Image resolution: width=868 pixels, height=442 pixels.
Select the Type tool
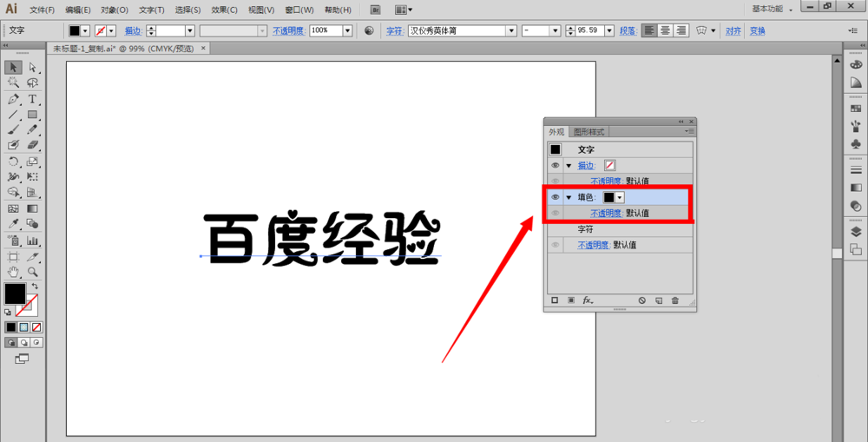pyautogui.click(x=33, y=99)
